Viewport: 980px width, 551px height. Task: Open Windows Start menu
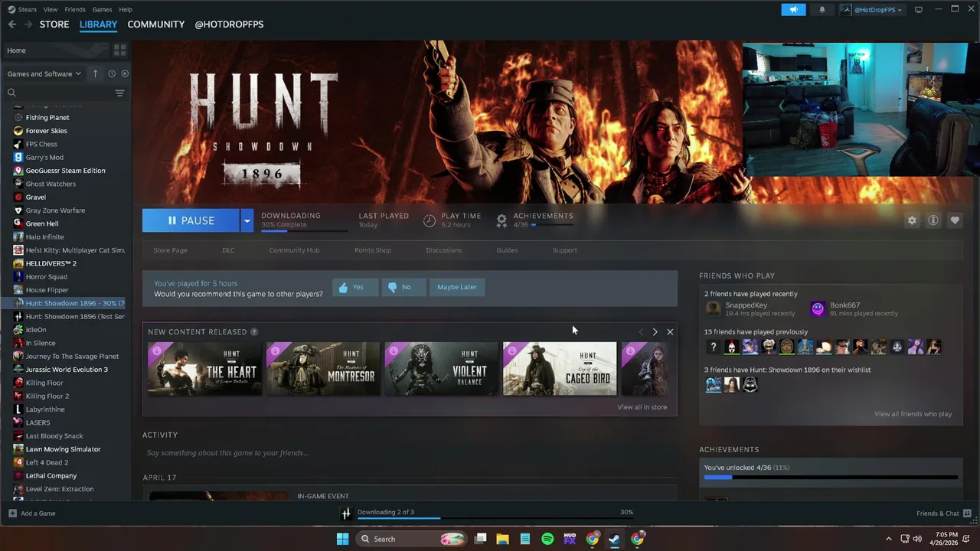[x=342, y=539]
